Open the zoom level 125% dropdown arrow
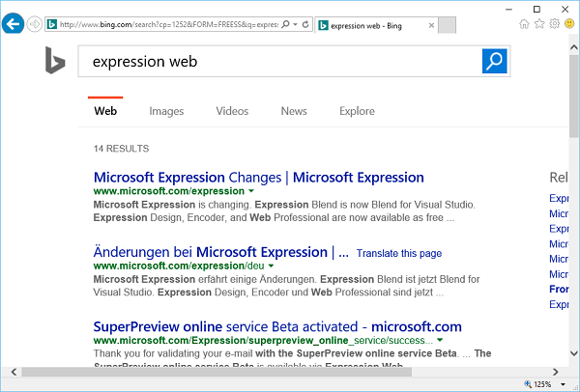The width and height of the screenshot is (580, 392). [x=563, y=383]
